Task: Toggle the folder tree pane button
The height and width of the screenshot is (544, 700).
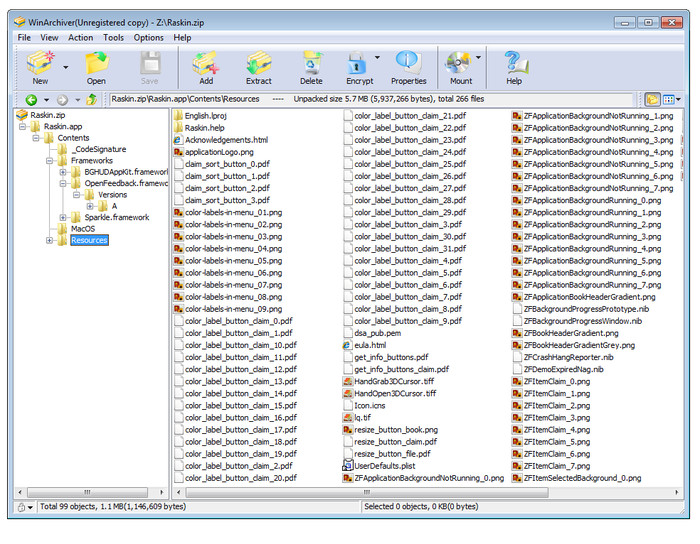Action: (x=652, y=99)
